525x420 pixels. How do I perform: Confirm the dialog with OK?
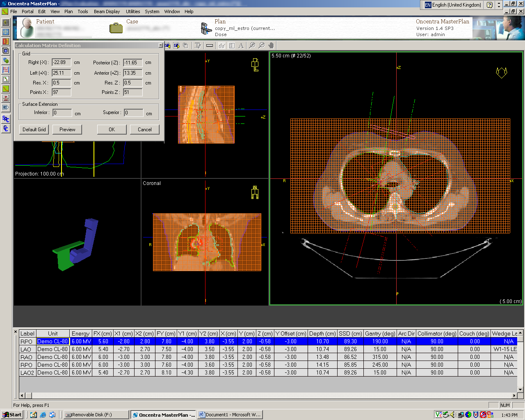112,130
